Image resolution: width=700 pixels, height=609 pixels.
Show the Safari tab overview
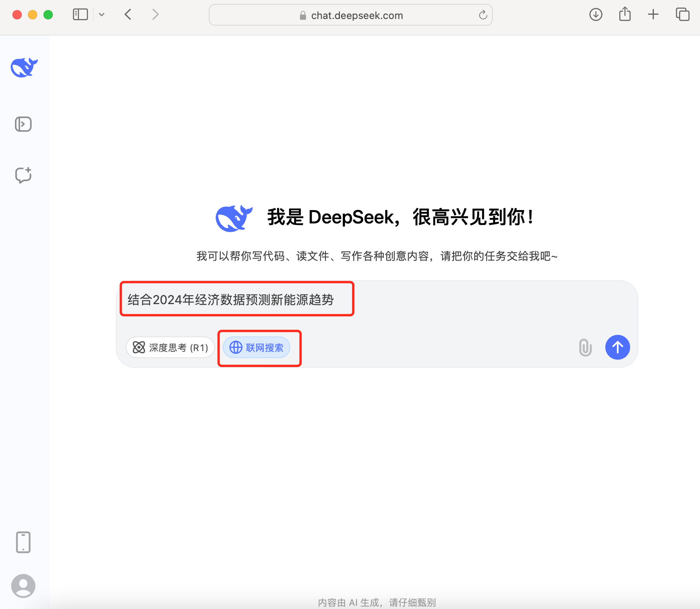683,15
